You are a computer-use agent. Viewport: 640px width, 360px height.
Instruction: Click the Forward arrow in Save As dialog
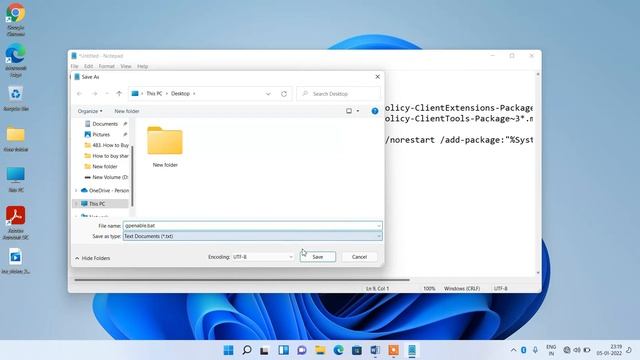pos(95,94)
